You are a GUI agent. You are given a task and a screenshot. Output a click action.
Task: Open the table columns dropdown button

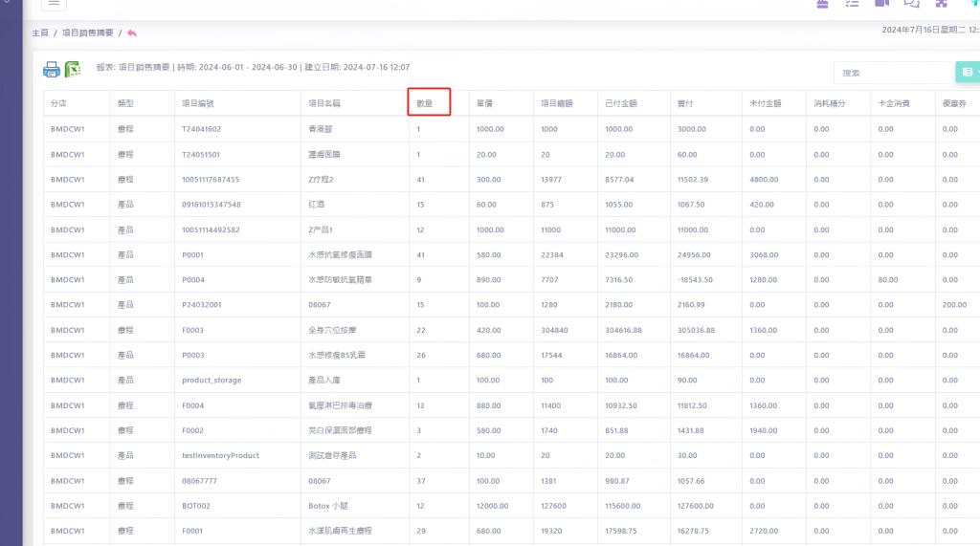pos(968,73)
